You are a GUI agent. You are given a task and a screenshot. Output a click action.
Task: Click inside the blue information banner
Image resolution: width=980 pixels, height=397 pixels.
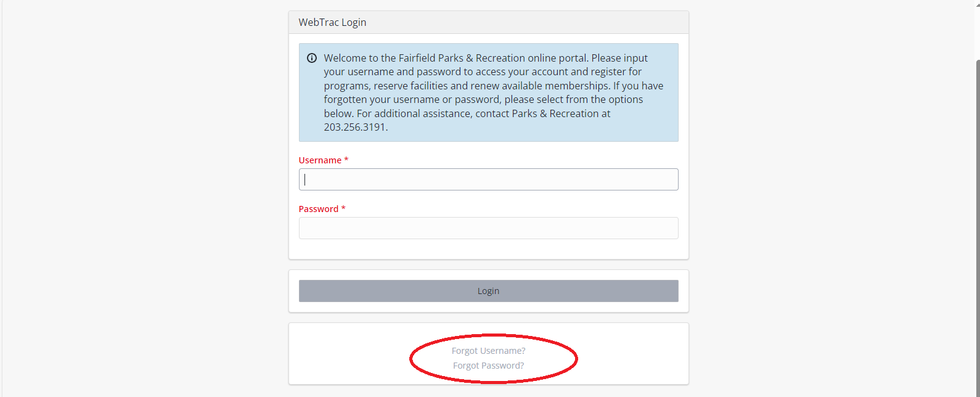(488, 92)
